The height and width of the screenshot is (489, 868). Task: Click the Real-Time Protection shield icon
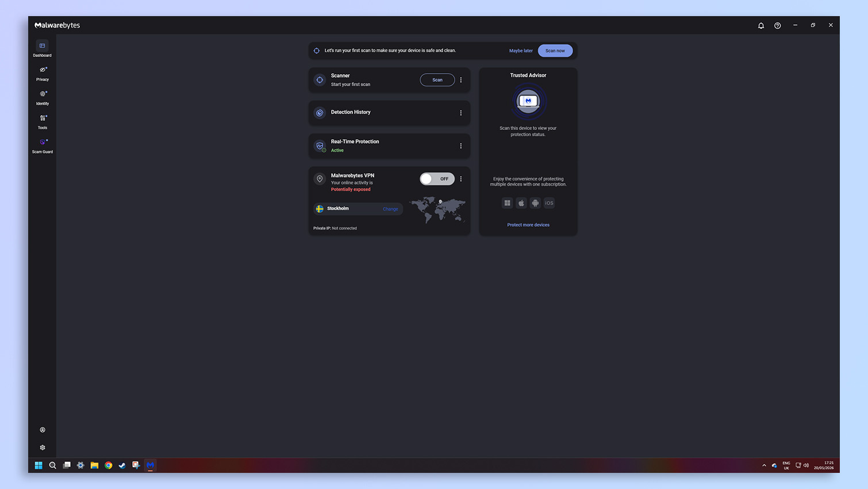320,146
